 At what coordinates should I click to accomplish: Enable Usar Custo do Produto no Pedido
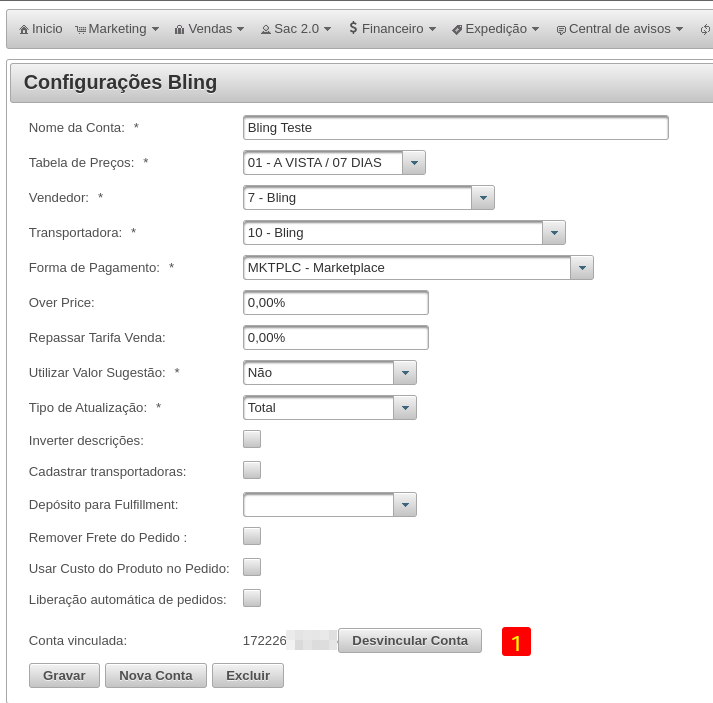point(252,567)
